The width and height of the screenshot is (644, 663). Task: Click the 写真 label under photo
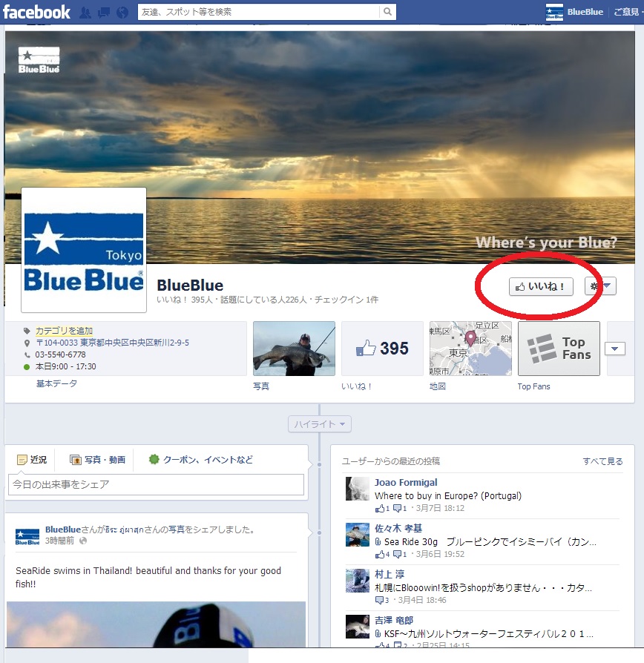(x=261, y=386)
